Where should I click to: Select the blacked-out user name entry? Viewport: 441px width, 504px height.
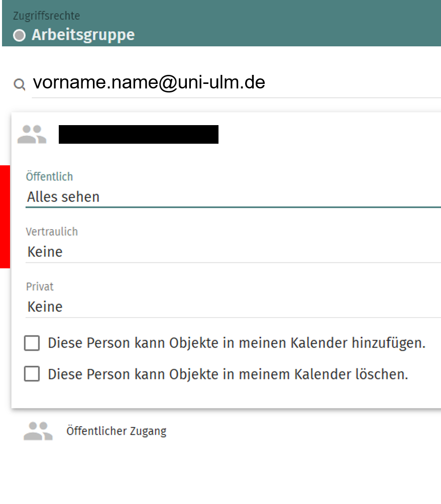click(x=138, y=135)
